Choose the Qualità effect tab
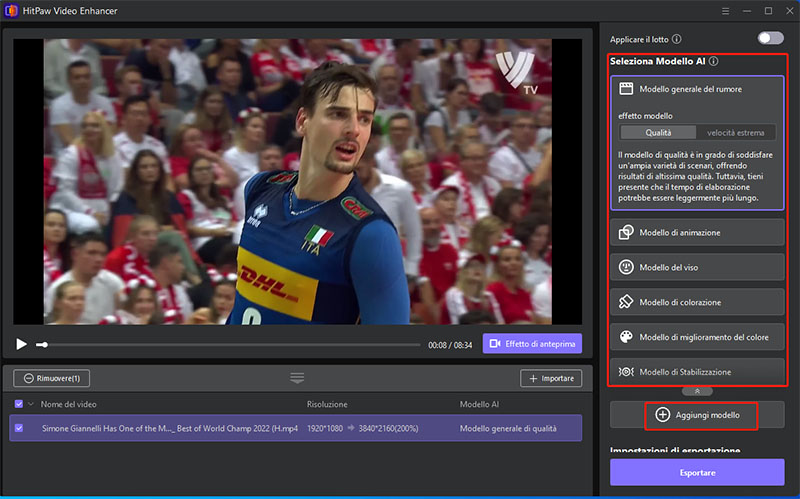The height and width of the screenshot is (499, 800). tap(658, 132)
